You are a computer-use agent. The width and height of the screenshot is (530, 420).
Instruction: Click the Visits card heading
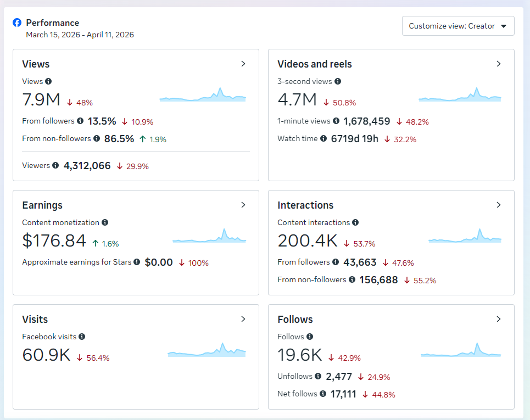pos(35,320)
